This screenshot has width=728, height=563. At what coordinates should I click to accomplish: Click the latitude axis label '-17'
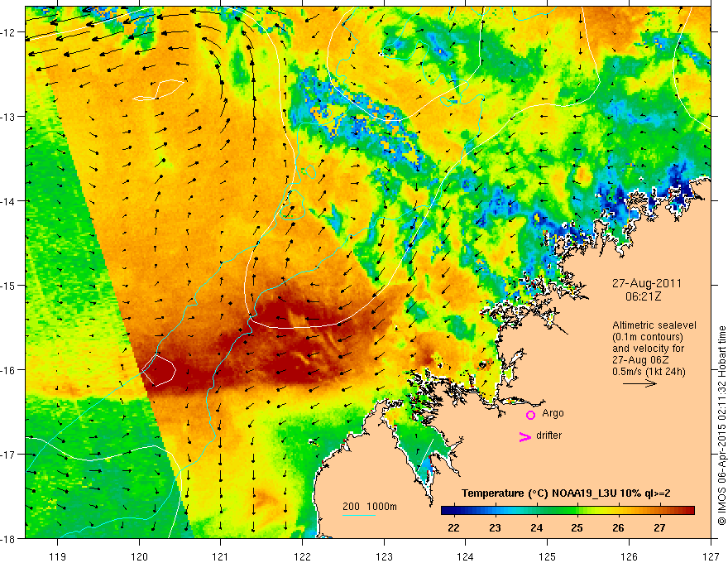[x=9, y=454]
